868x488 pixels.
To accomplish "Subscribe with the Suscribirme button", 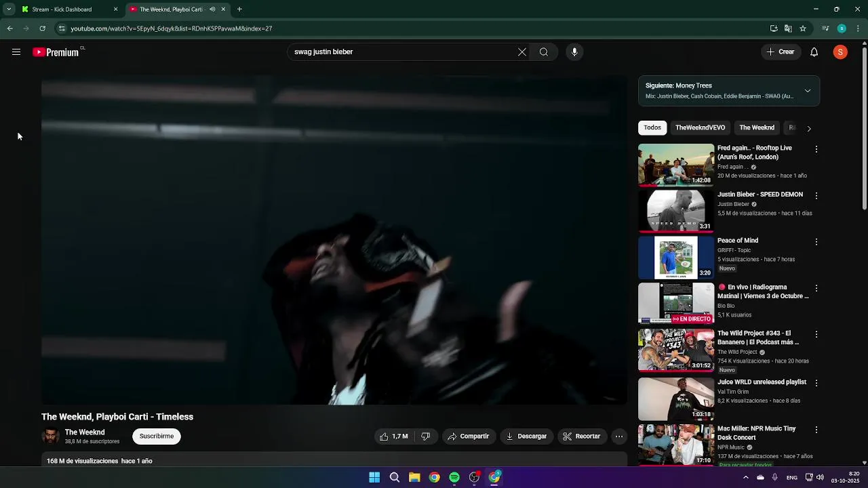I will [x=157, y=436].
